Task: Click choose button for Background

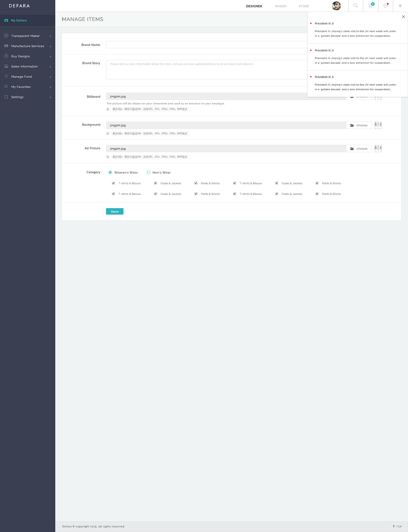Action: click(x=359, y=125)
